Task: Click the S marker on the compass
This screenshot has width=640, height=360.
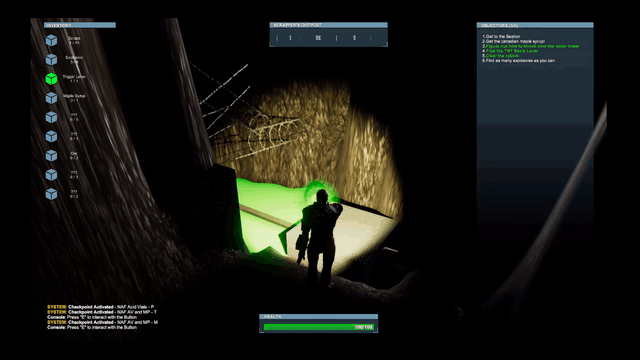Action: point(354,38)
